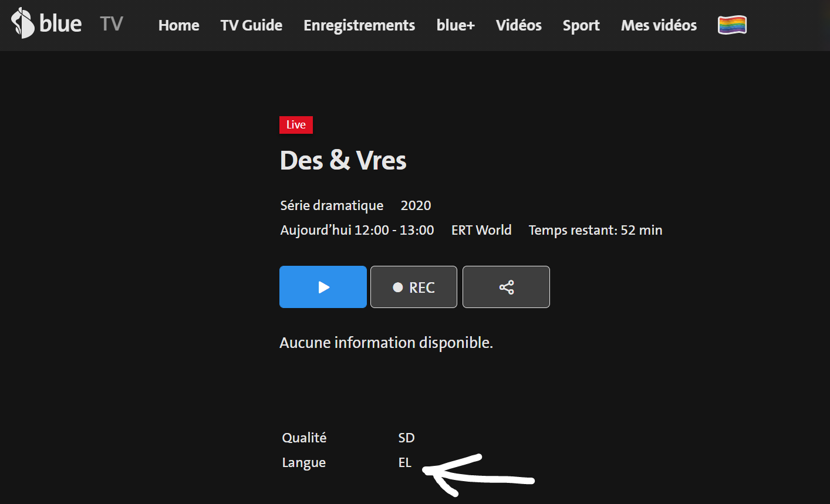Click the red Live badge
The height and width of the screenshot is (504, 830).
(x=296, y=125)
